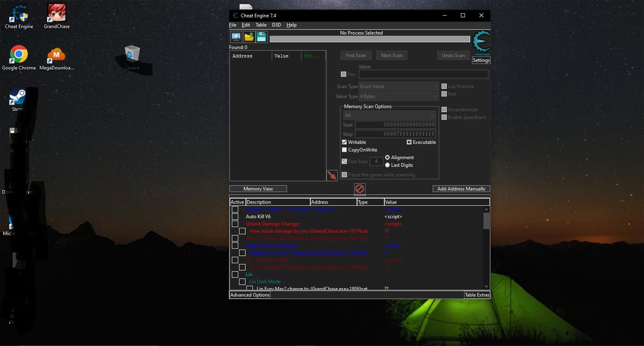The image size is (644, 346).
Task: Click the results Address column header
Action: click(251, 56)
